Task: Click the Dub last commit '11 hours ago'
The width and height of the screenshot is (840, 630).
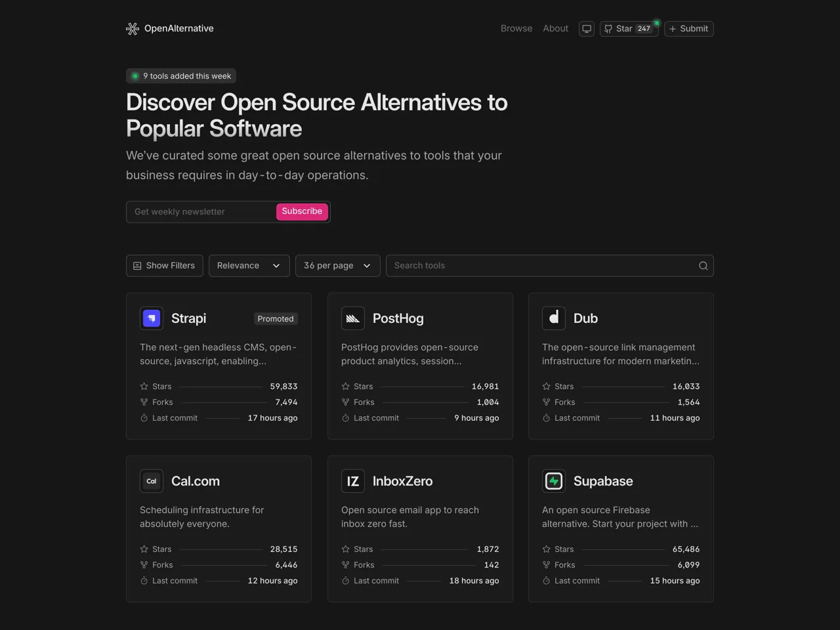Action: pyautogui.click(x=675, y=418)
